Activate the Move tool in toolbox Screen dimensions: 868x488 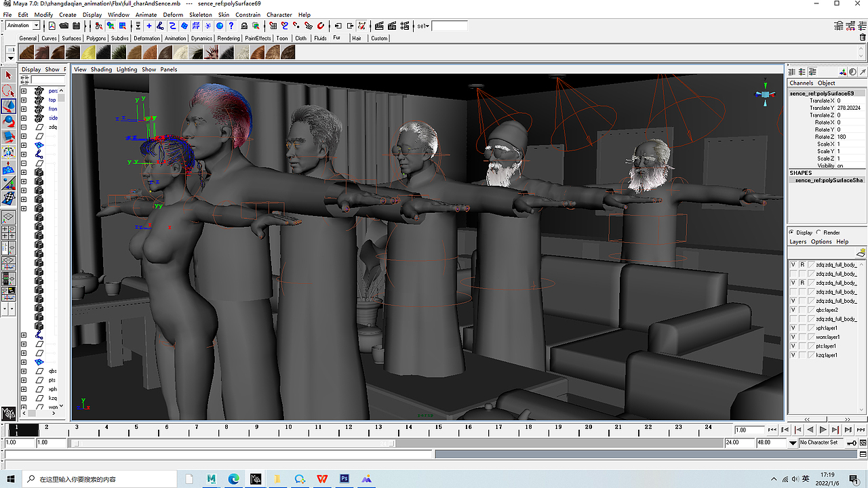tap(9, 106)
